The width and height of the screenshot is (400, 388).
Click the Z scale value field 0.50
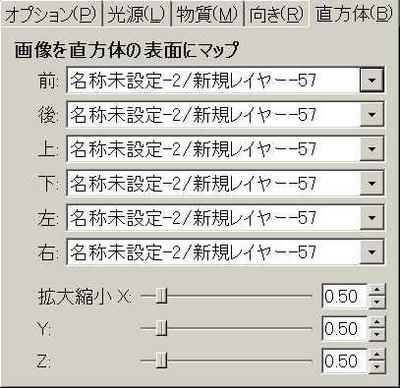click(345, 361)
